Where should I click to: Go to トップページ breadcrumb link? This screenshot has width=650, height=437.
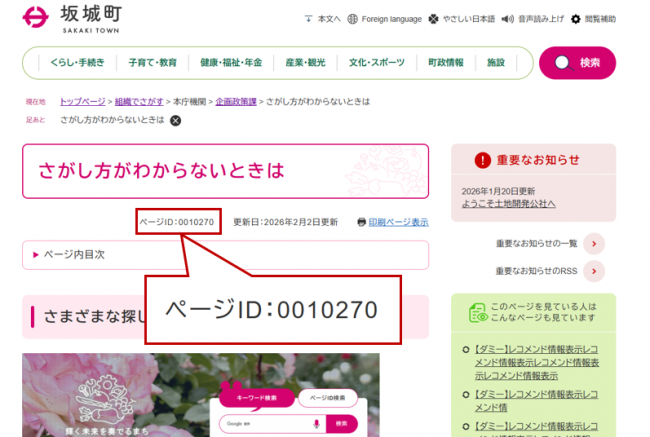click(82, 102)
